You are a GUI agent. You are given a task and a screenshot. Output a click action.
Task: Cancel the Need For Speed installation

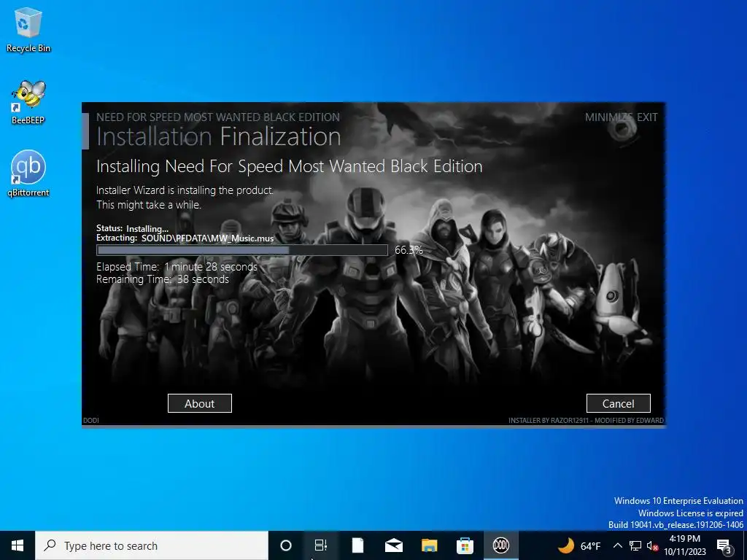[x=619, y=403]
